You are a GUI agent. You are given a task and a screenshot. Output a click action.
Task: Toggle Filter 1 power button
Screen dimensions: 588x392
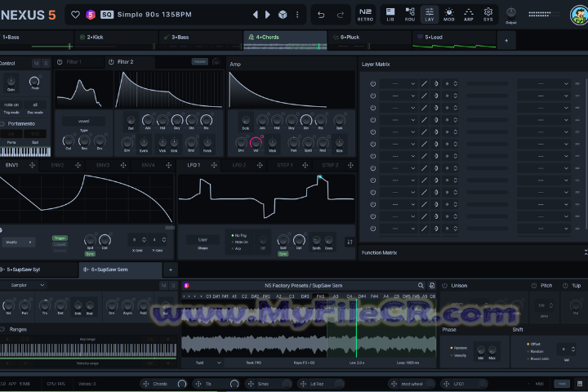pyautogui.click(x=60, y=62)
